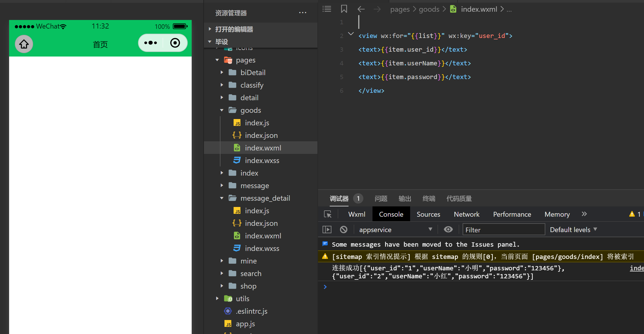Screen dimensions: 644x334
Task: Open the appservice context dropdown
Action: pos(395,230)
